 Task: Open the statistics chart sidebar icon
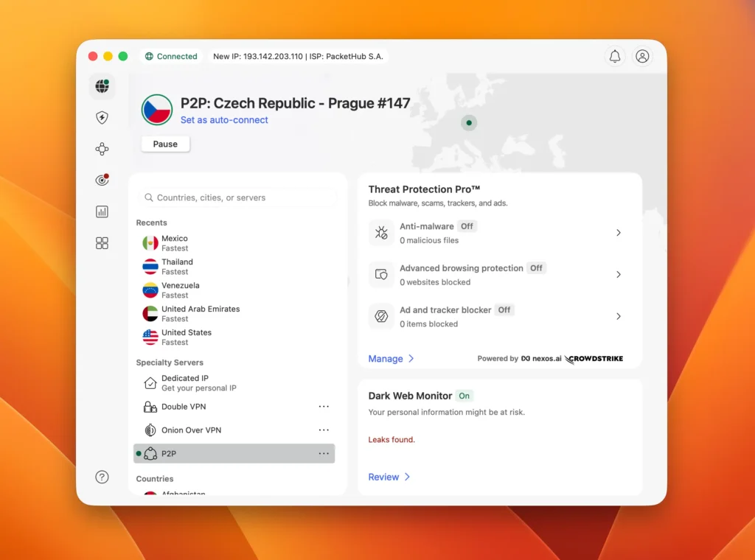(102, 212)
